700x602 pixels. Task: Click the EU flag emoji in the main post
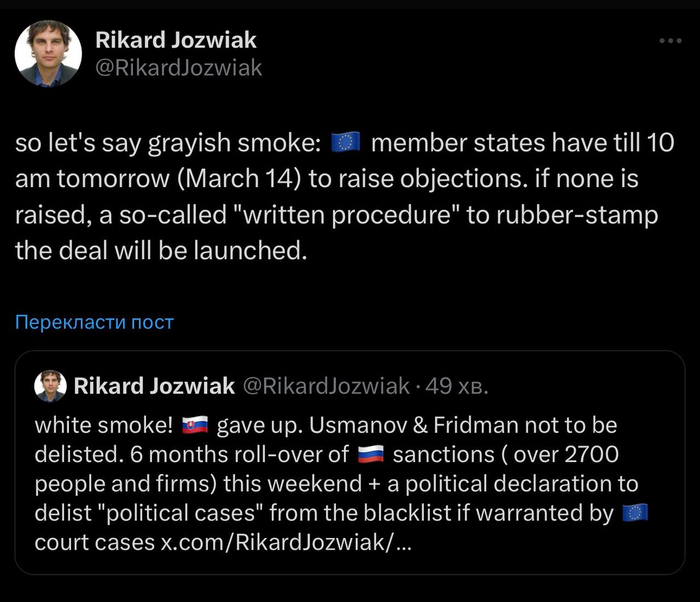(x=346, y=143)
